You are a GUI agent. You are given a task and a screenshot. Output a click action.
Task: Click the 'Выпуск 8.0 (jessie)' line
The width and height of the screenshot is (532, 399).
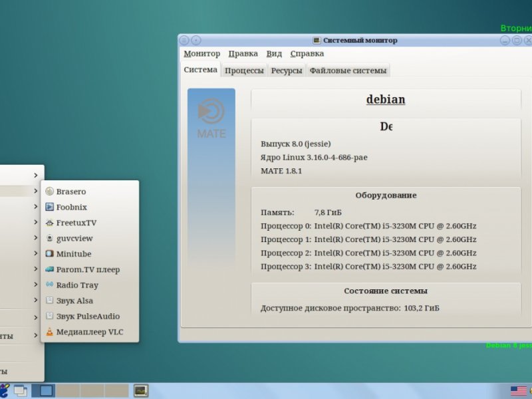pyautogui.click(x=295, y=144)
